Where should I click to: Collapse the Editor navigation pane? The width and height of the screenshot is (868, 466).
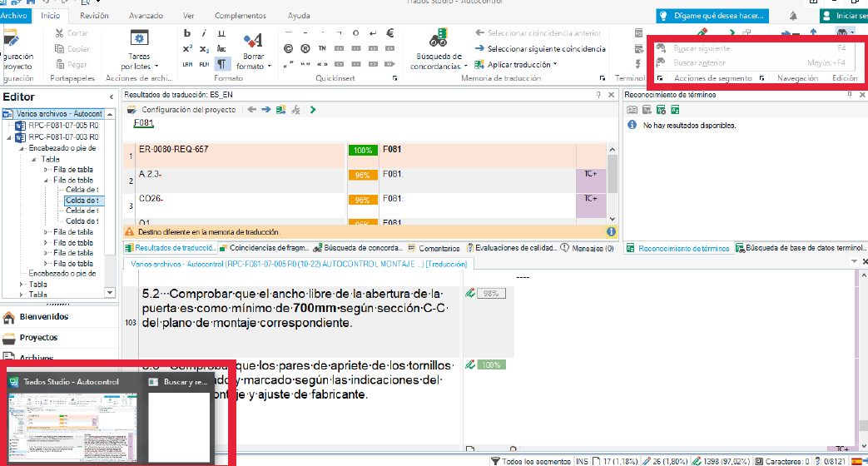pos(112,97)
